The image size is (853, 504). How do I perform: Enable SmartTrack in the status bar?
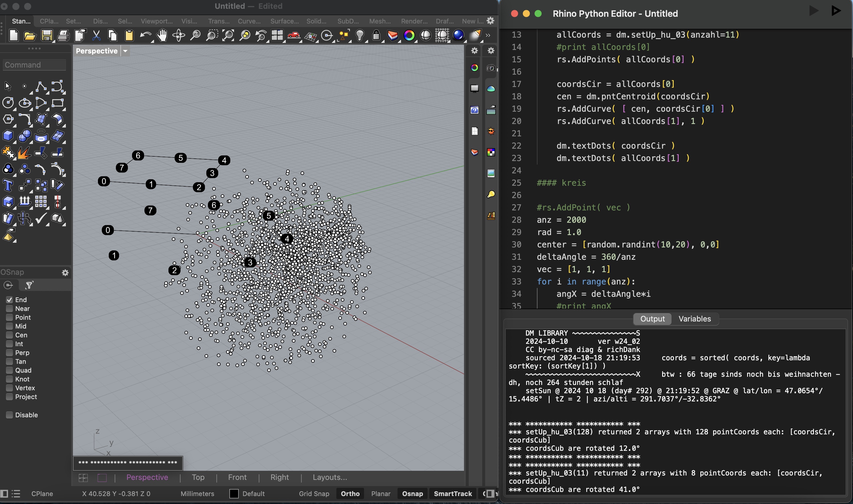[x=453, y=493]
